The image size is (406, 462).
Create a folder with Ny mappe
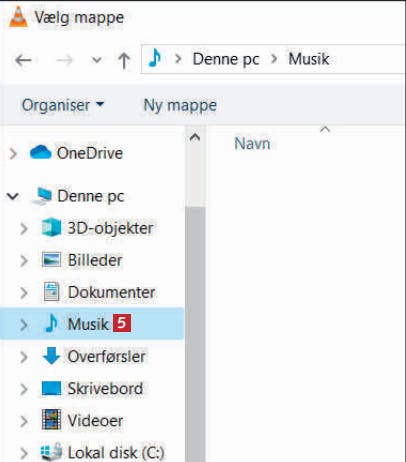180,105
